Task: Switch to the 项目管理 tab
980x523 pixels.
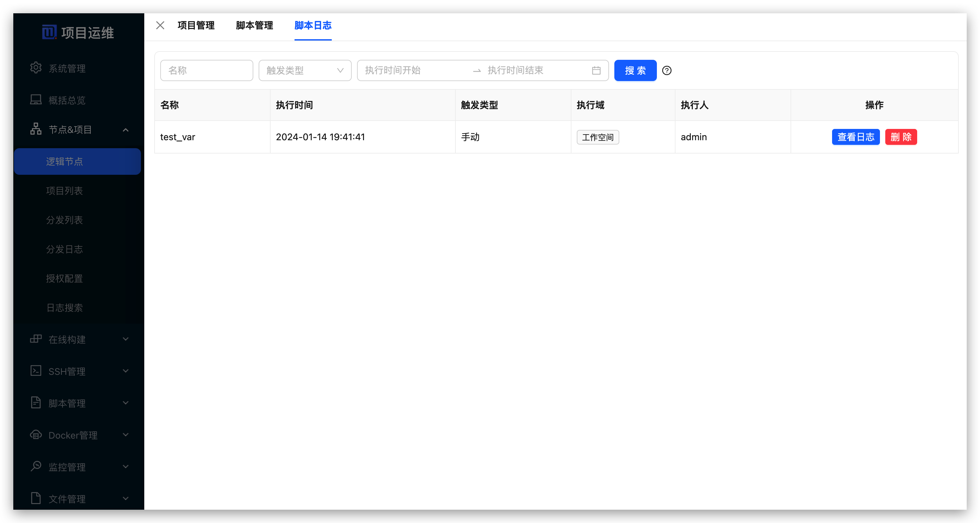Action: coord(196,25)
